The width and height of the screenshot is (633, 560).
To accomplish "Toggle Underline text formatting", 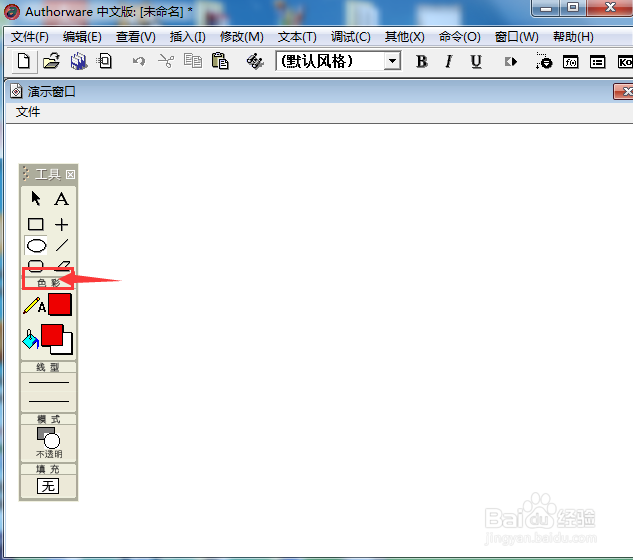I will [x=476, y=62].
